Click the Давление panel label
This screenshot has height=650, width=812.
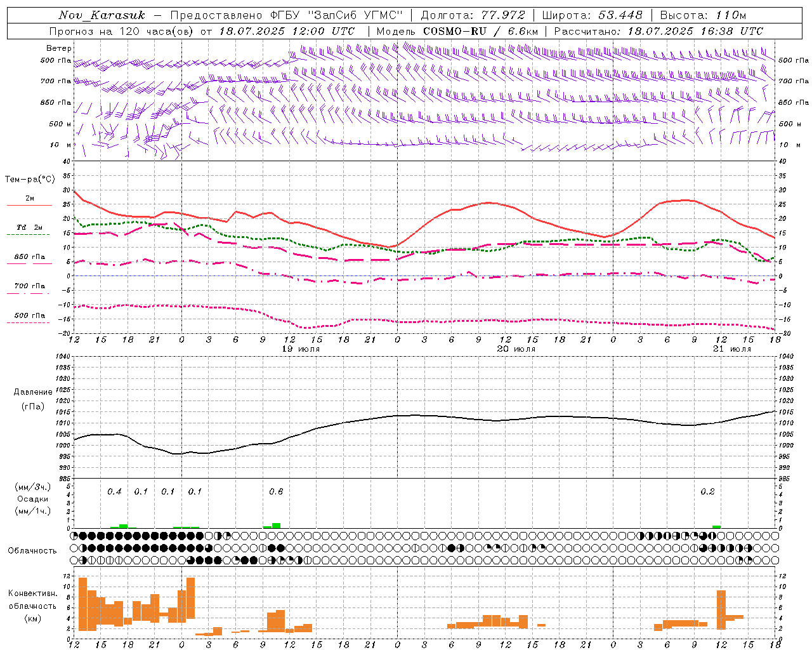pos(33,392)
